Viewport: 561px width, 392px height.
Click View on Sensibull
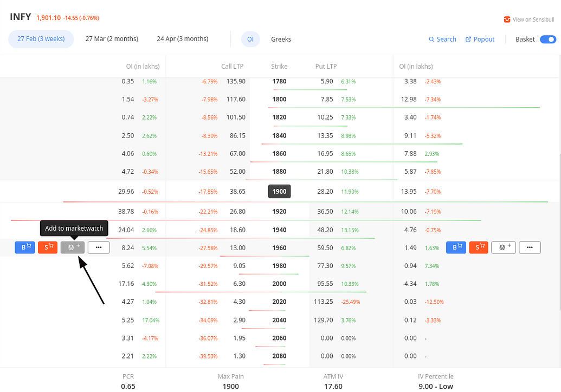pyautogui.click(x=529, y=19)
